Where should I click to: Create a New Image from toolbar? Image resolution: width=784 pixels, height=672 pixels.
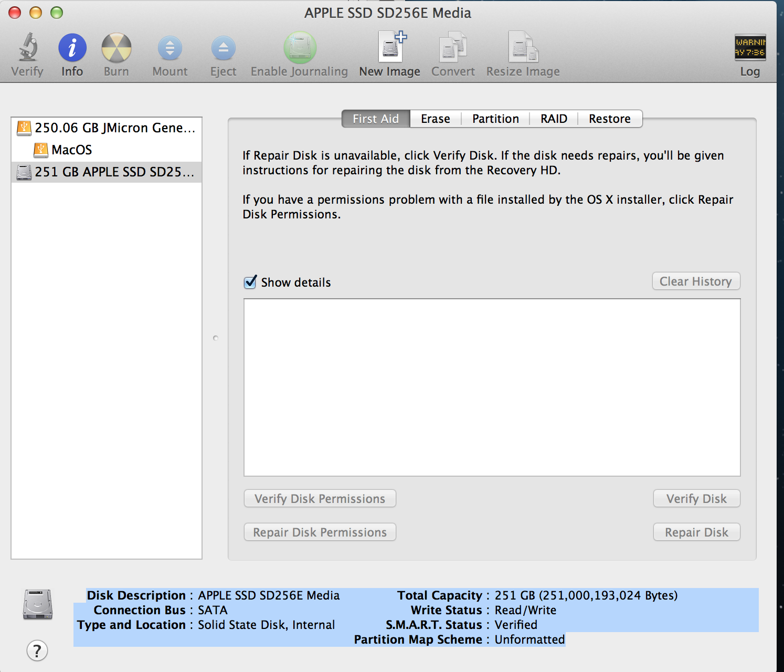pos(392,47)
